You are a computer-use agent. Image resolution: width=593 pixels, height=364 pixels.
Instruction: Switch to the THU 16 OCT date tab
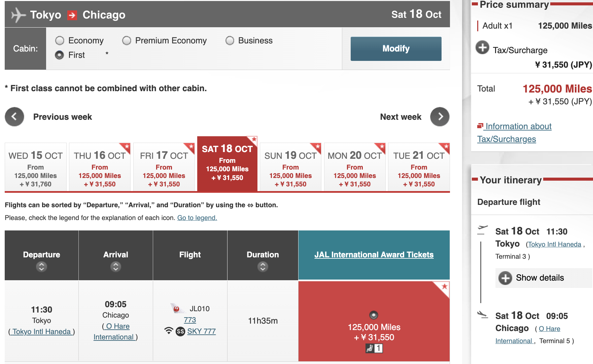100,167
